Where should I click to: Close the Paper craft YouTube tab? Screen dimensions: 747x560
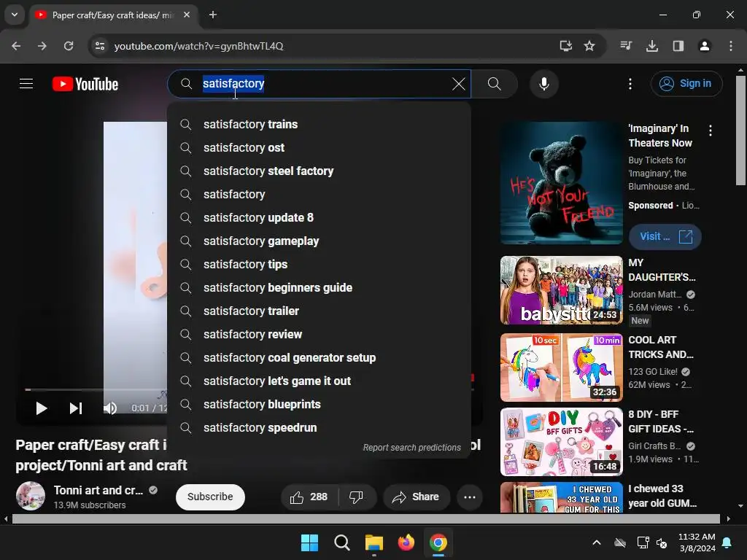[187, 15]
